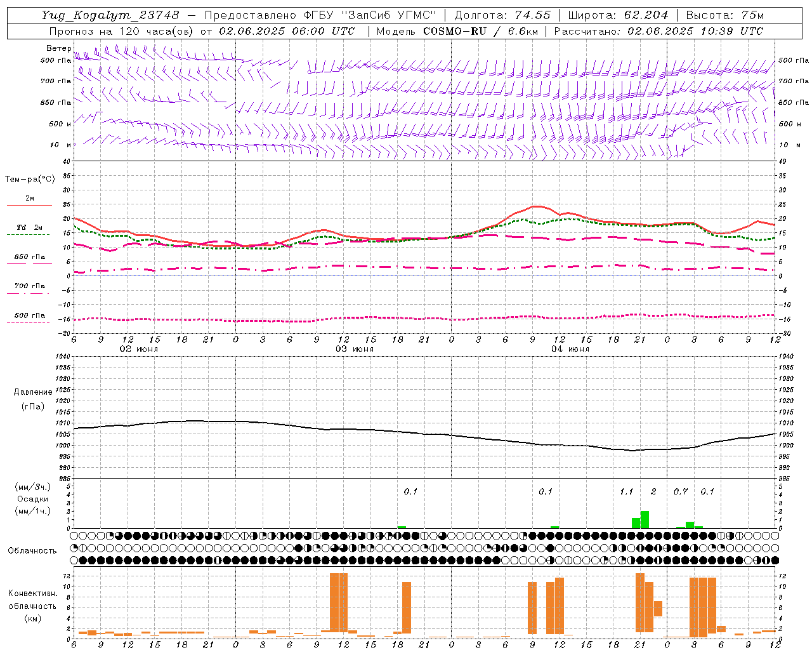
Task: Click the station title Yug_Kogalym_23748
Action: tap(110, 15)
